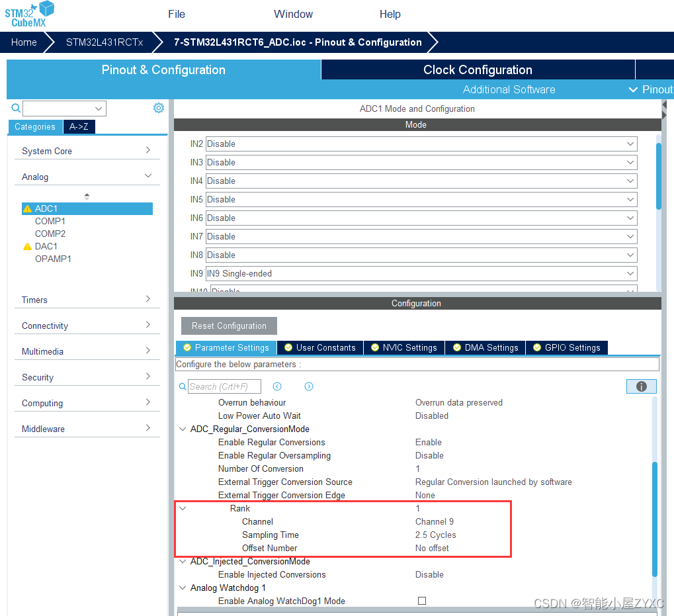674x616 pixels.
Task: Click the STM32CubeMX logo
Action: (29, 14)
